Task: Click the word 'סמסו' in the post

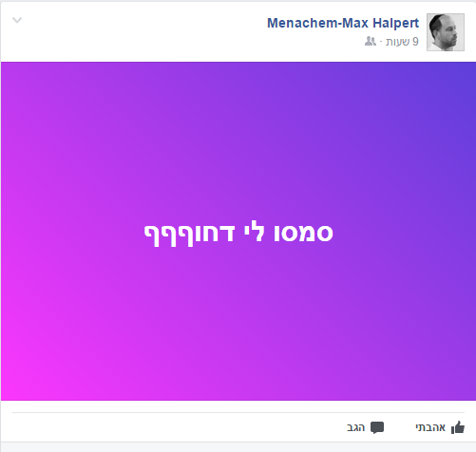Action: (x=303, y=233)
